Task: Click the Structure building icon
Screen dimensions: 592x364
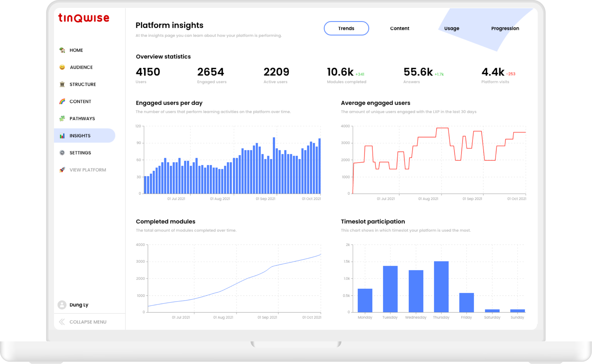Action: (62, 84)
